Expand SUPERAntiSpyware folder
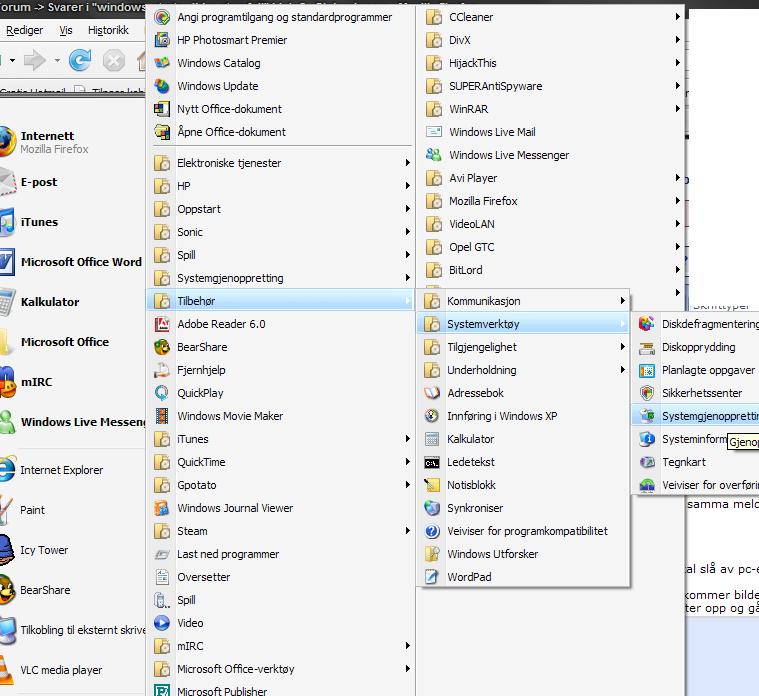 click(x=552, y=86)
